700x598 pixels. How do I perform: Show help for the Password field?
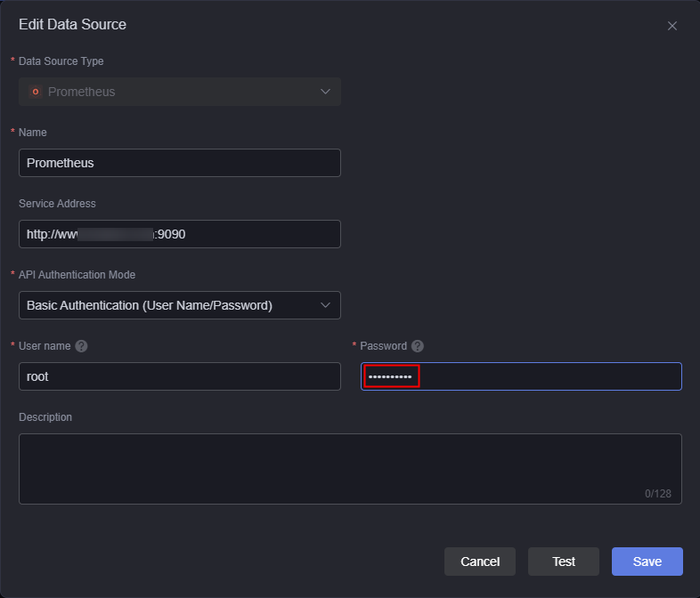point(418,346)
